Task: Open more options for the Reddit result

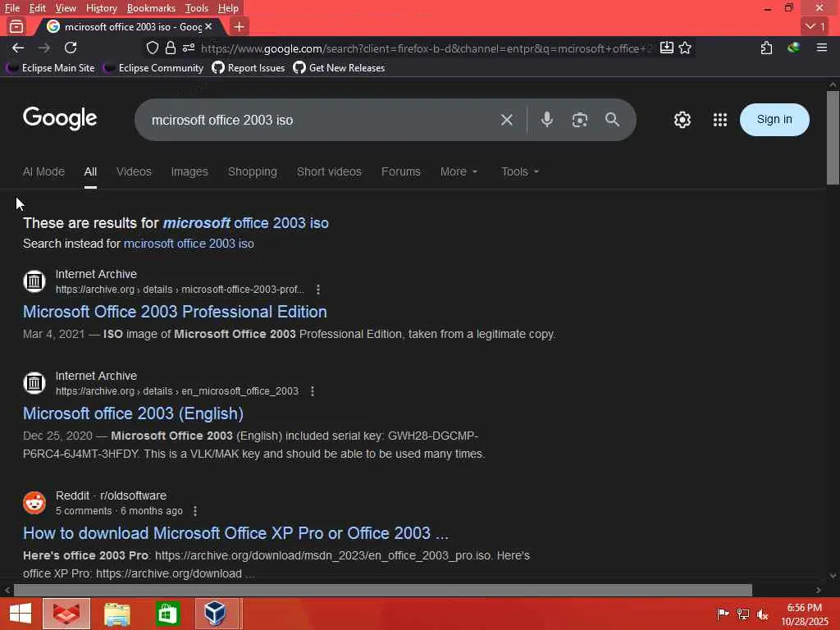Action: click(195, 511)
